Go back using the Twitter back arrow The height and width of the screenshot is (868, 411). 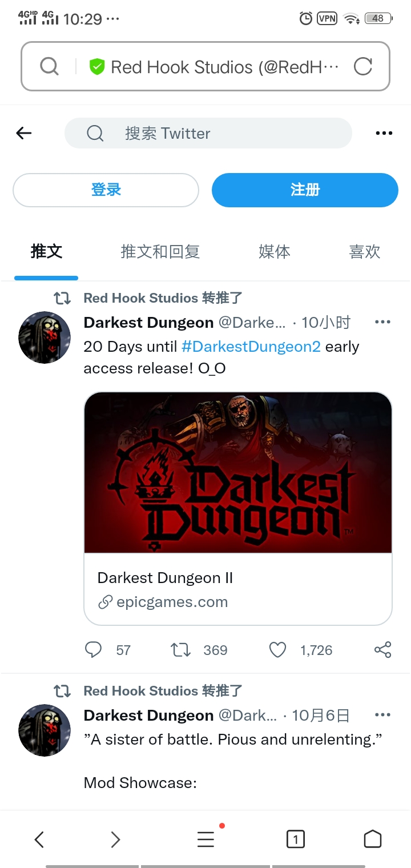click(x=24, y=133)
